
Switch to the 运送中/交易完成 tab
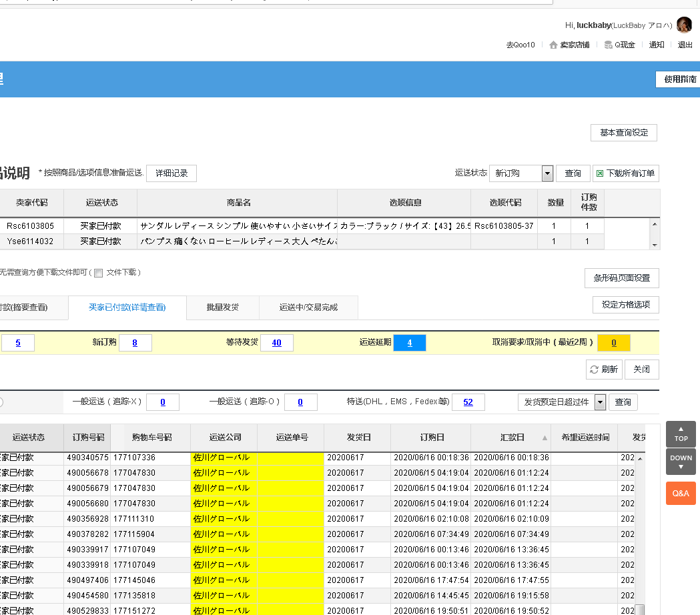(x=308, y=307)
